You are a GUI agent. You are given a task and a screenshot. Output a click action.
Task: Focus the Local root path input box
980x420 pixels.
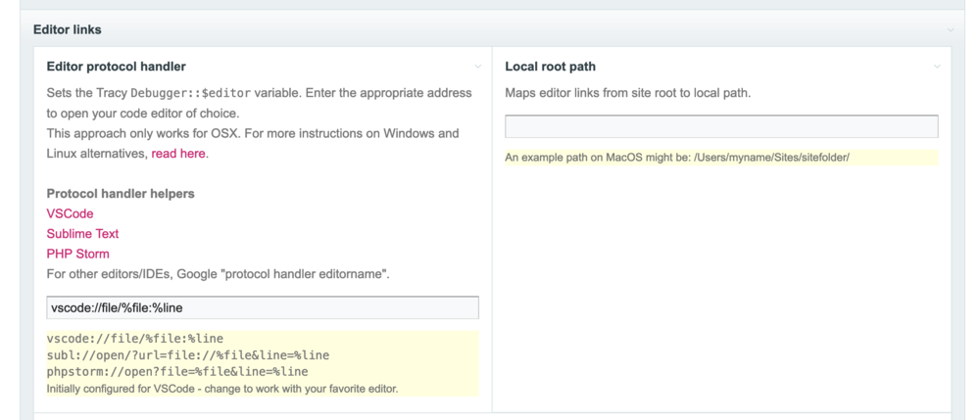(721, 126)
